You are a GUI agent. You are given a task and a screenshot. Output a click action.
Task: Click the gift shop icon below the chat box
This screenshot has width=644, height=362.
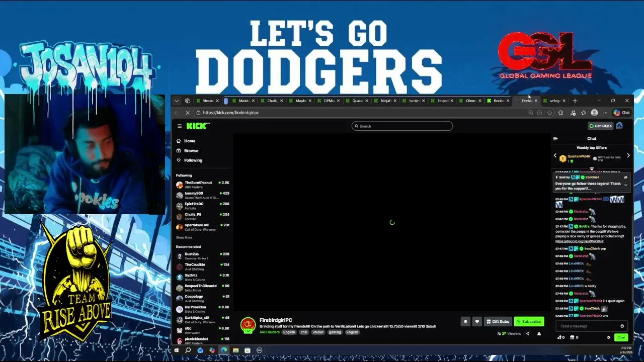[574, 338]
